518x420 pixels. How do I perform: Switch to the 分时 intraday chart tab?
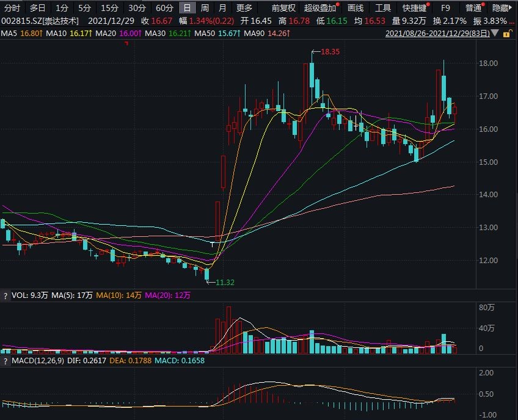[12, 8]
